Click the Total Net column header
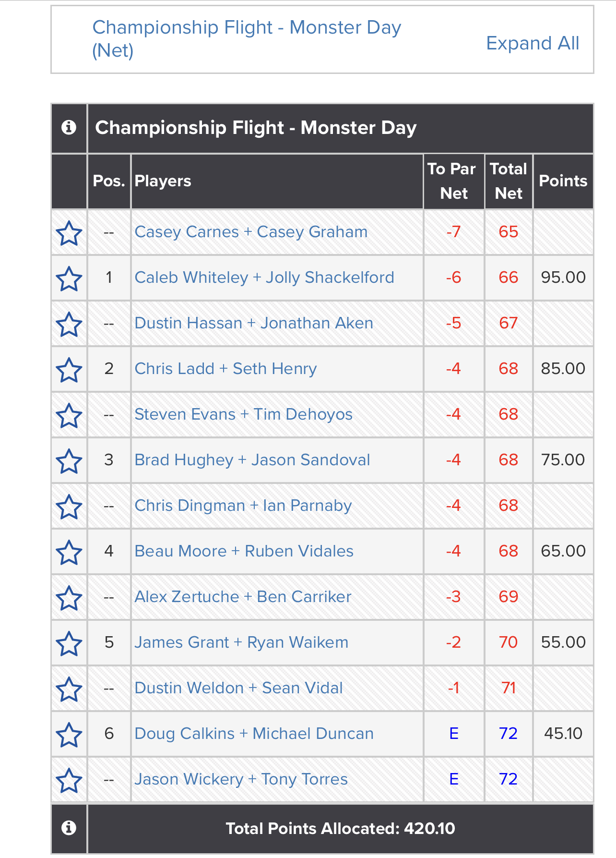Screen dimensions: 616x858 click(509, 181)
